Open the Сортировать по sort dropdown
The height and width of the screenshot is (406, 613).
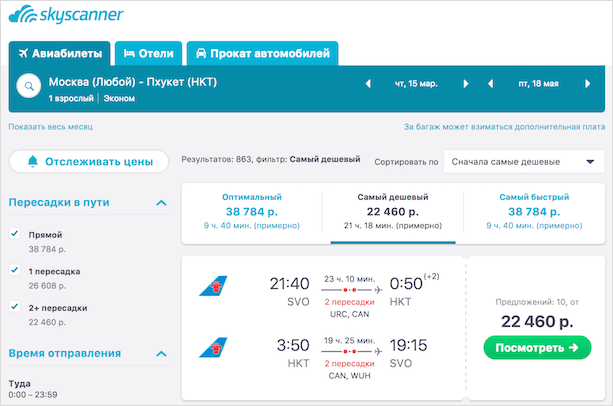523,161
